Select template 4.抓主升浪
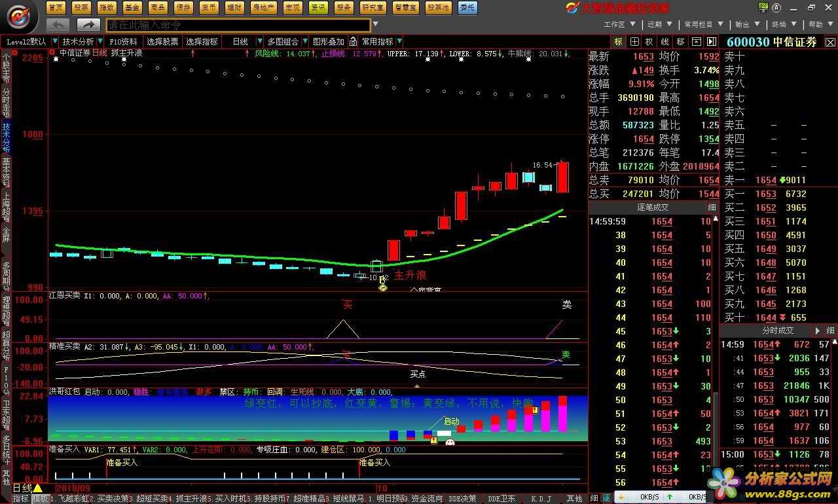 click(189, 499)
